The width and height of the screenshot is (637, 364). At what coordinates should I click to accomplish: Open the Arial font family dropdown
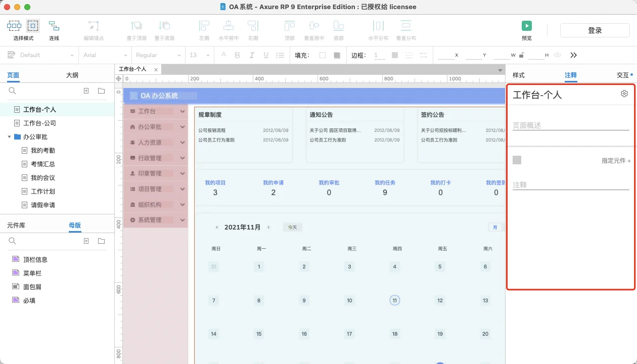[104, 55]
